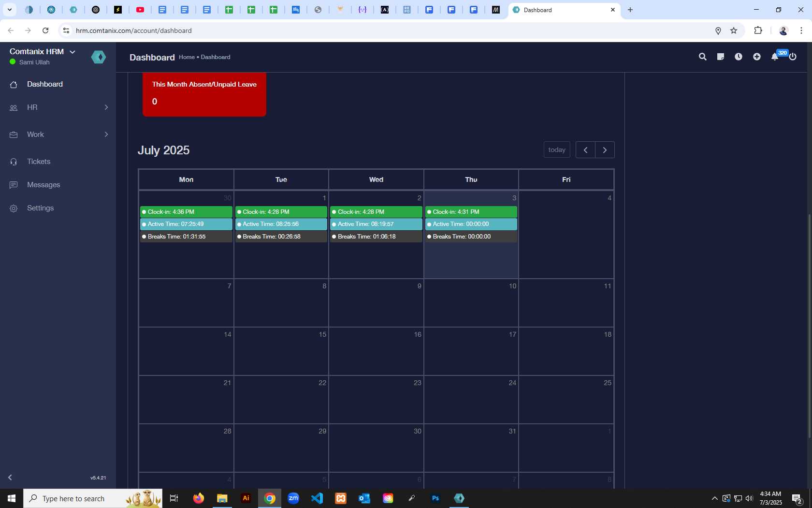Click Home breadcrumb link
The image size is (812, 508).
(x=187, y=57)
